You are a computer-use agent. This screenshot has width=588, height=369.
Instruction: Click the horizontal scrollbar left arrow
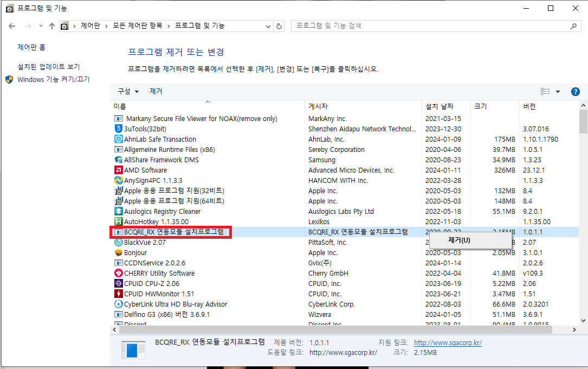click(x=114, y=329)
